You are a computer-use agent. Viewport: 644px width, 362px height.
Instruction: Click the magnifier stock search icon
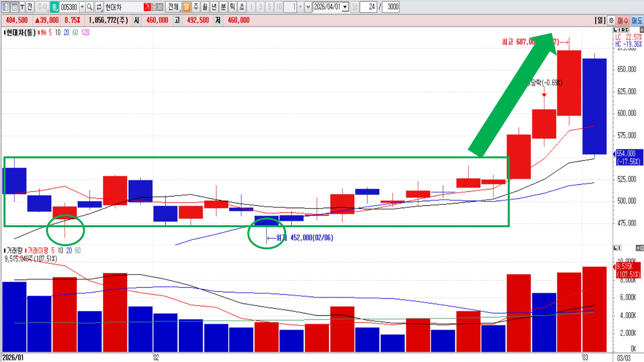point(90,7)
